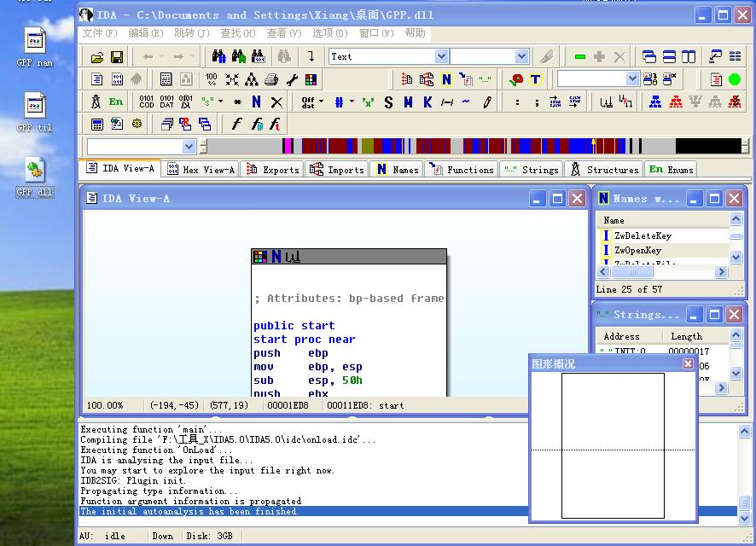Open the Text search type dropdown
756x546 pixels.
click(x=441, y=57)
